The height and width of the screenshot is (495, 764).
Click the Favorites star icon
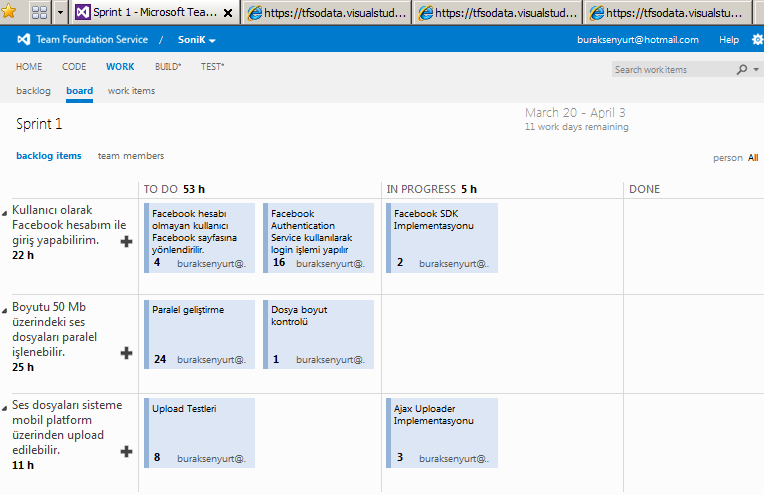pyautogui.click(x=9, y=12)
